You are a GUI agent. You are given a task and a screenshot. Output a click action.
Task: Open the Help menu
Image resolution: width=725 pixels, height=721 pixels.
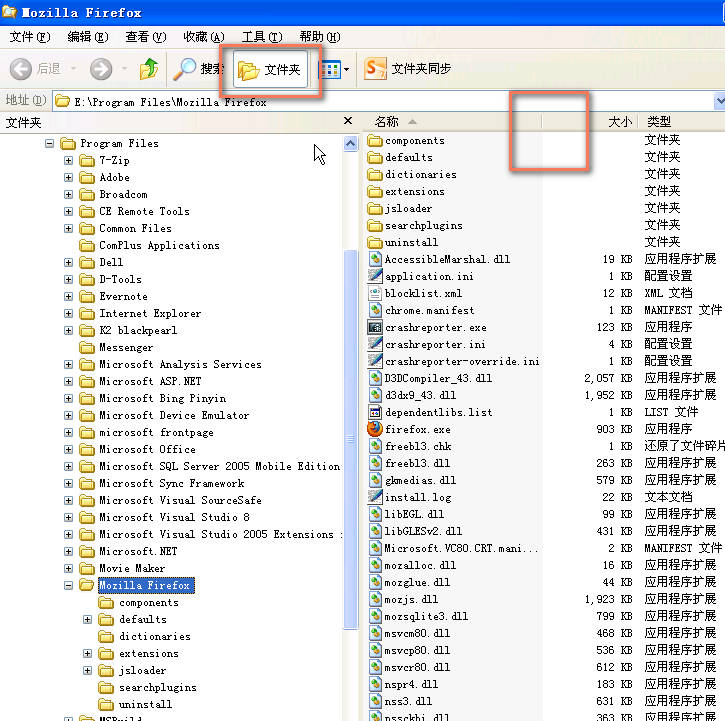(x=319, y=37)
